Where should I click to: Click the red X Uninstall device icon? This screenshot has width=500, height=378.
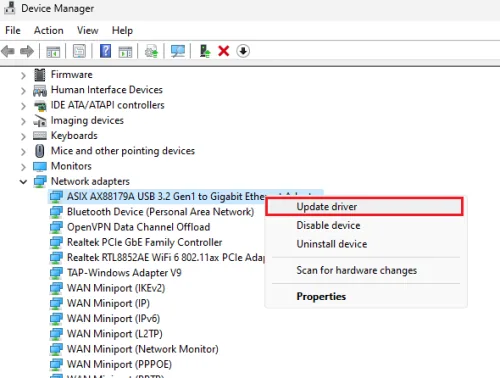(x=224, y=51)
